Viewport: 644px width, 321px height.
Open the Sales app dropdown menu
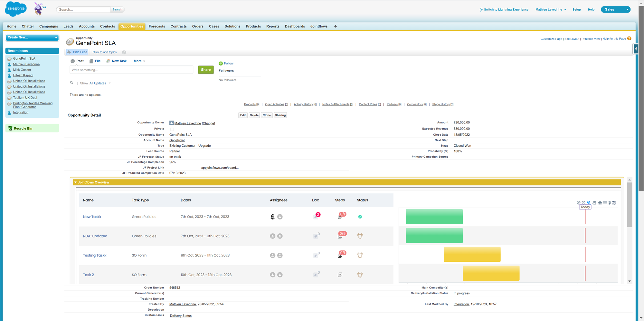627,10
